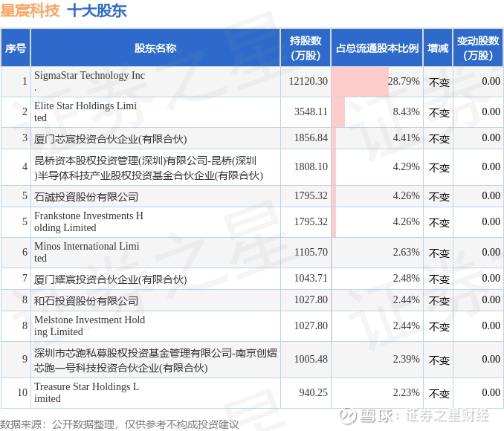This screenshot has width=504, height=431.
Task: Click the 证券之星财经 source label
Action: point(448,415)
